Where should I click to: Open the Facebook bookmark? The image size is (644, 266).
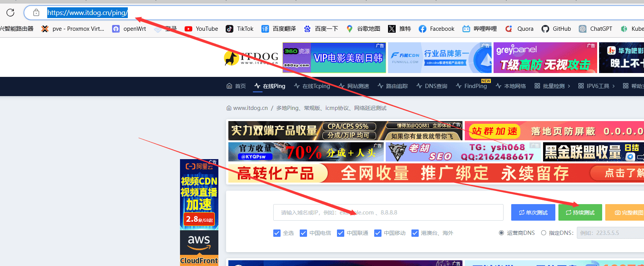coord(436,29)
